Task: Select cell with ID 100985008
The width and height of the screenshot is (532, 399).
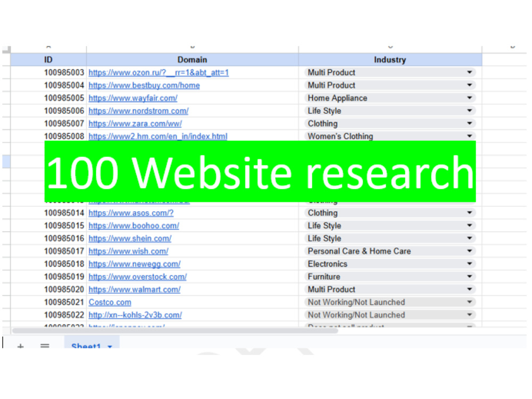Action: 48,136
